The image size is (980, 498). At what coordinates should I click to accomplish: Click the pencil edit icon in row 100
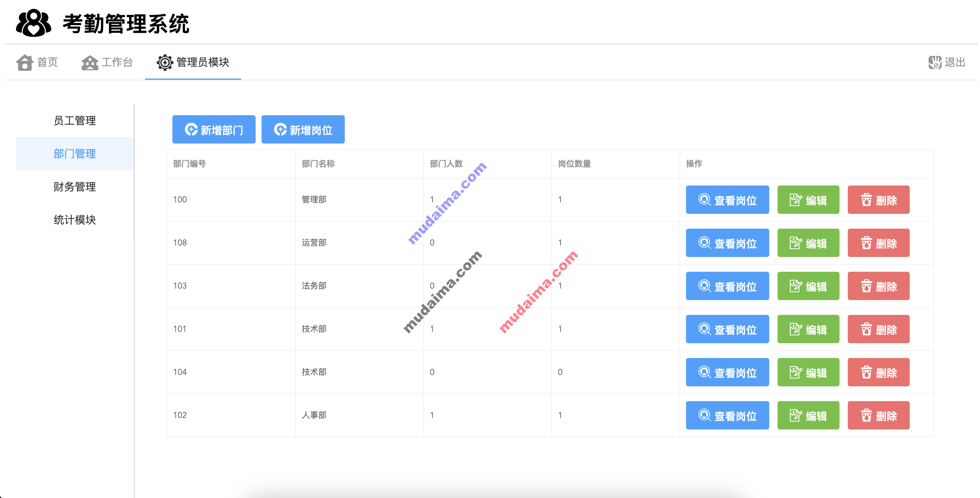click(796, 199)
